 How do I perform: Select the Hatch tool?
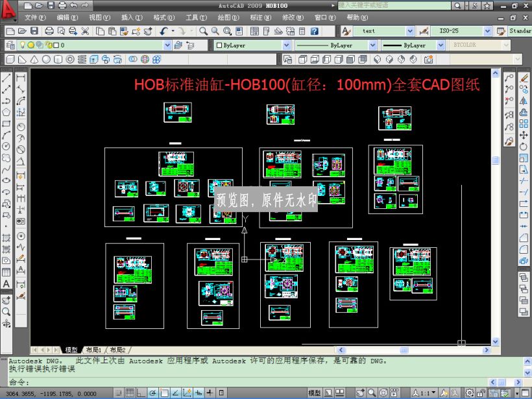(x=6, y=238)
